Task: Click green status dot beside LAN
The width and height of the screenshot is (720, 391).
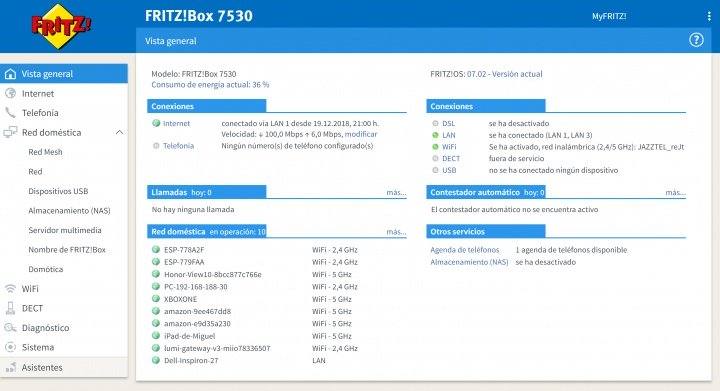Action: coord(435,135)
